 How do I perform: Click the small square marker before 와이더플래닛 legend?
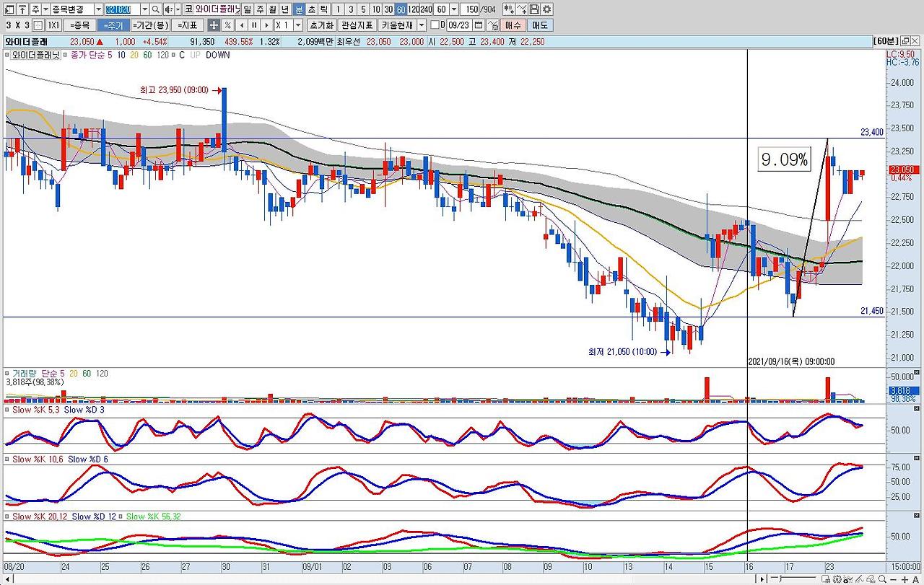coord(8,55)
